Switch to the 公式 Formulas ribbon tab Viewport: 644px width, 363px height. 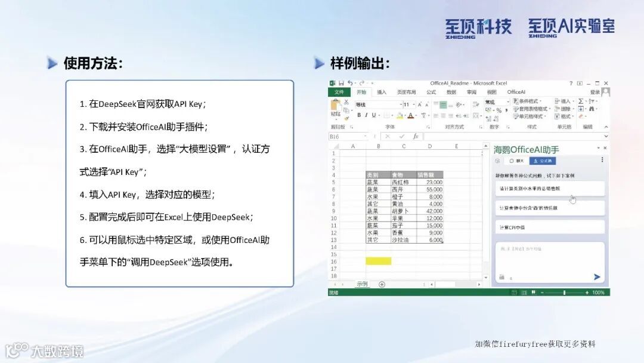[x=431, y=92]
